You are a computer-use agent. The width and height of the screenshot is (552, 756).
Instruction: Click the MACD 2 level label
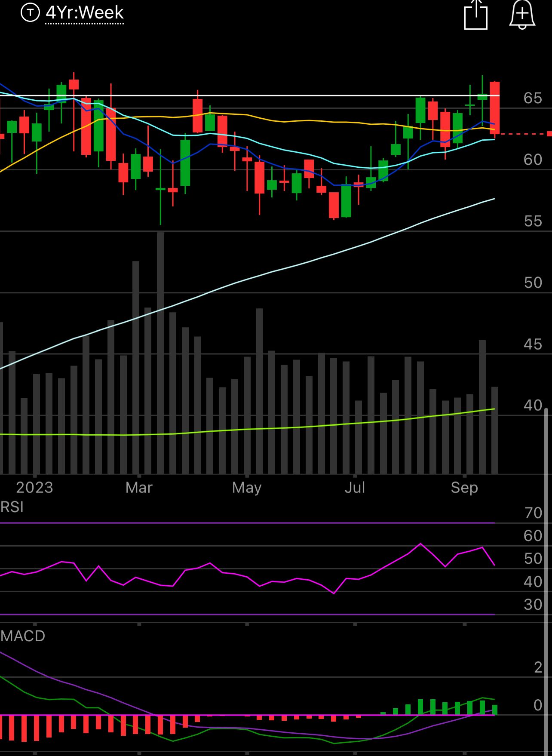[538, 667]
